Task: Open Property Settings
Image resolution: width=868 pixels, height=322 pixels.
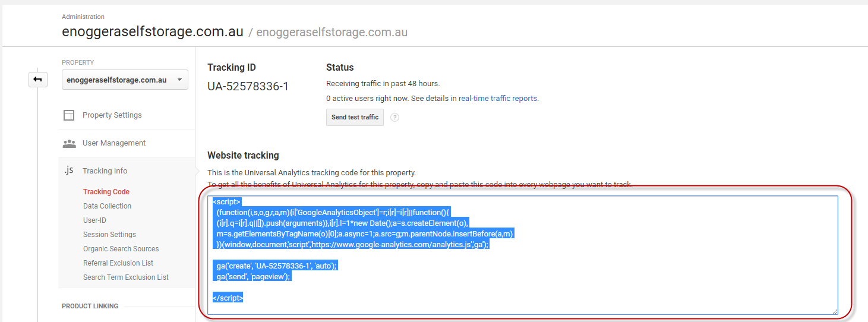Action: [112, 115]
